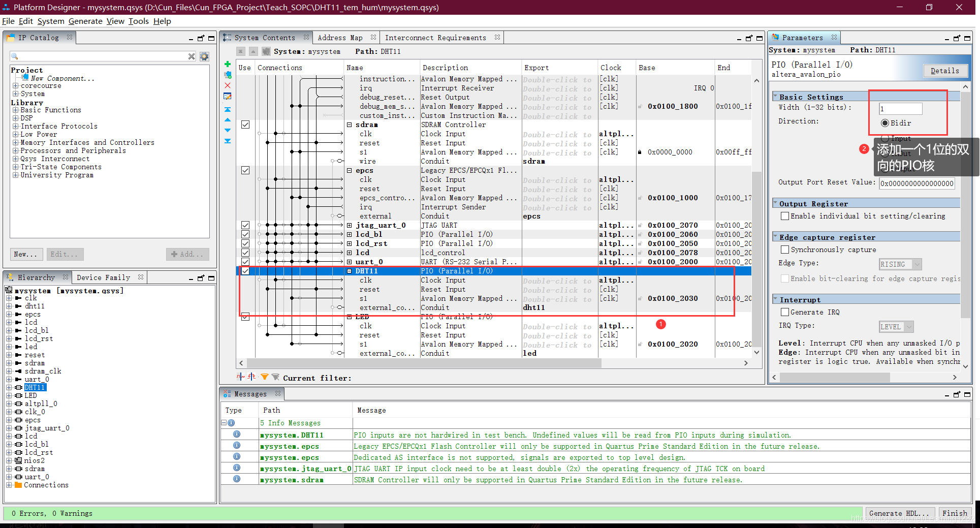Viewport: 980px width, 528px height.
Task: Click the move-up blue arrow icon
Action: pyautogui.click(x=228, y=120)
